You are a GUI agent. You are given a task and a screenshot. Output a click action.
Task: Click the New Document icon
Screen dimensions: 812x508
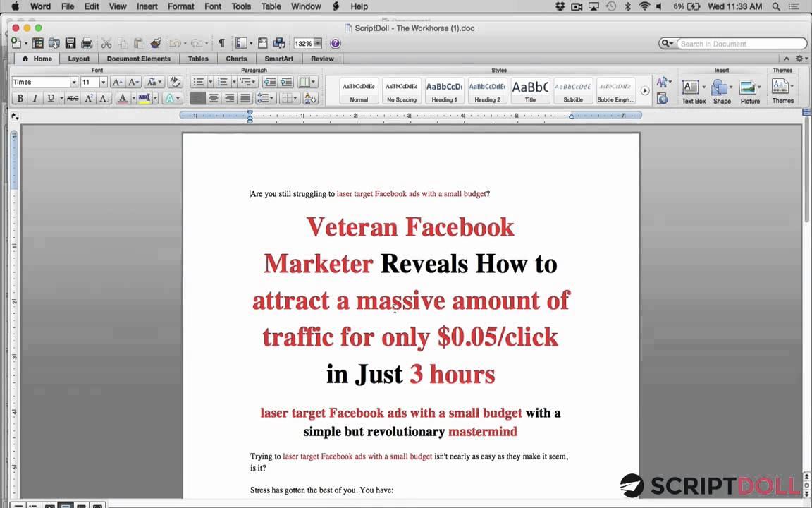coord(16,43)
